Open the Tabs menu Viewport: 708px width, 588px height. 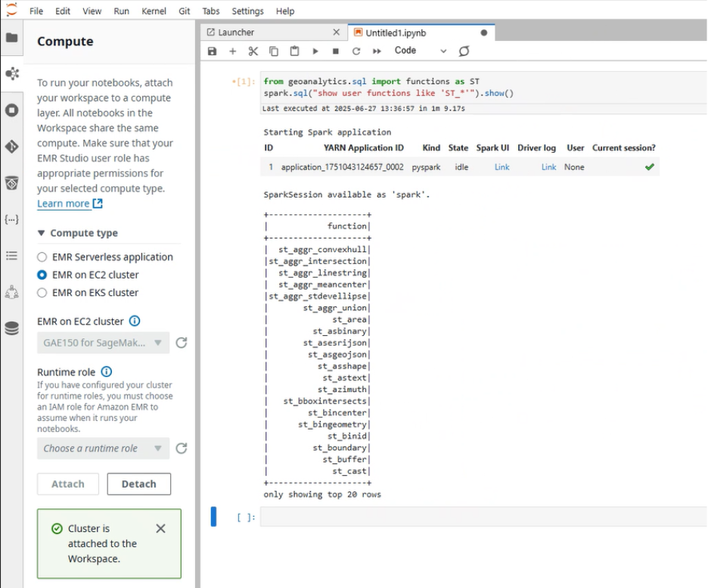210,11
